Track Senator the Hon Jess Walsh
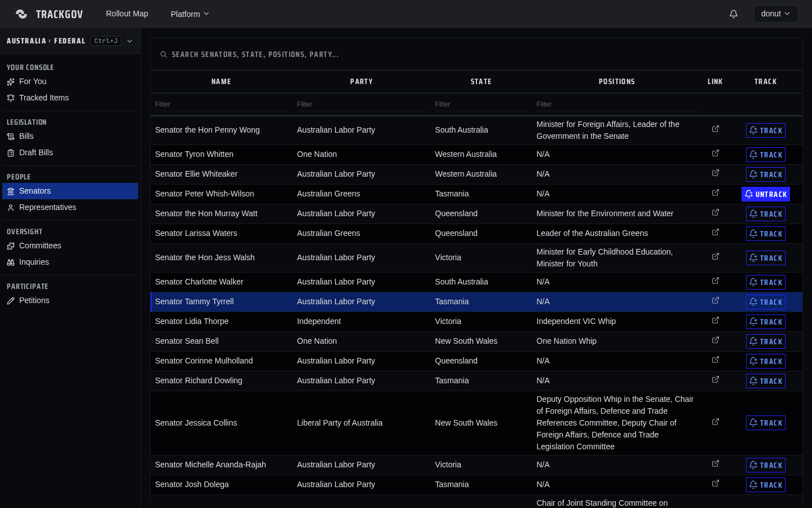812x508 pixels. click(766, 258)
